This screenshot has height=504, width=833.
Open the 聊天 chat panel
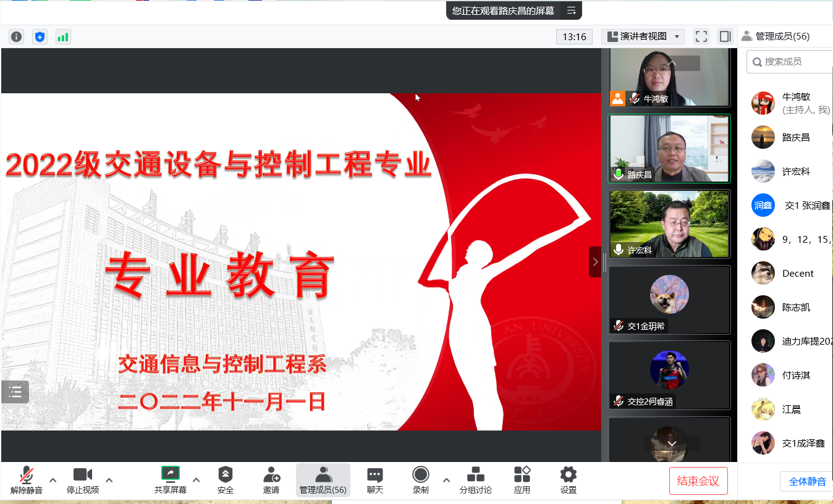tap(375, 480)
